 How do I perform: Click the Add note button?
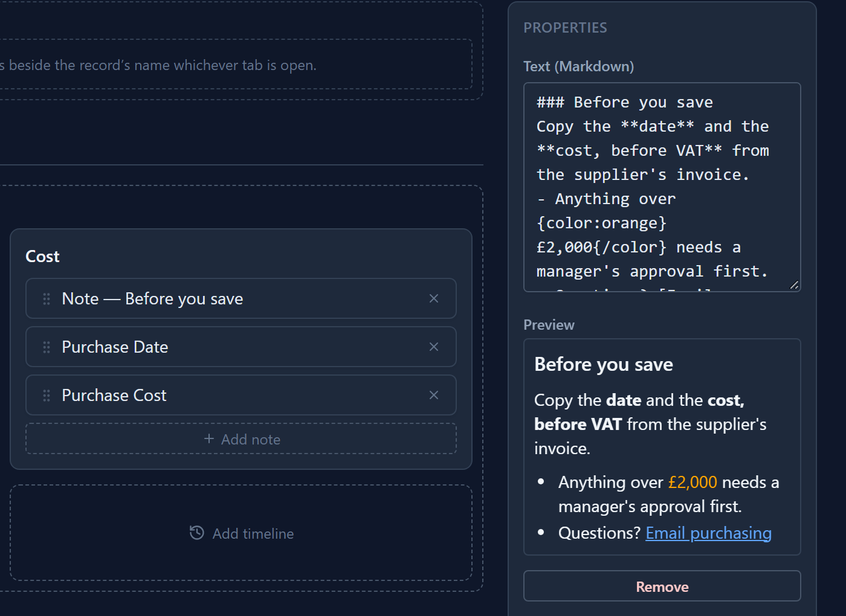pos(241,439)
